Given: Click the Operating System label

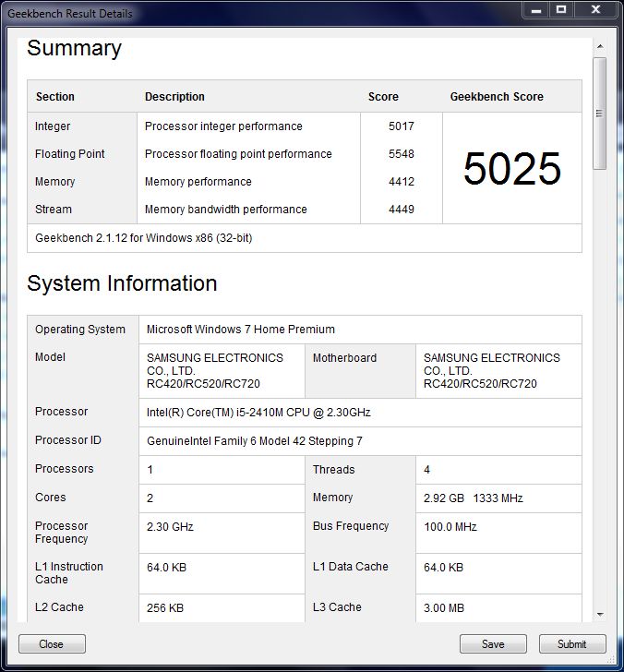Looking at the screenshot, I should coord(80,330).
